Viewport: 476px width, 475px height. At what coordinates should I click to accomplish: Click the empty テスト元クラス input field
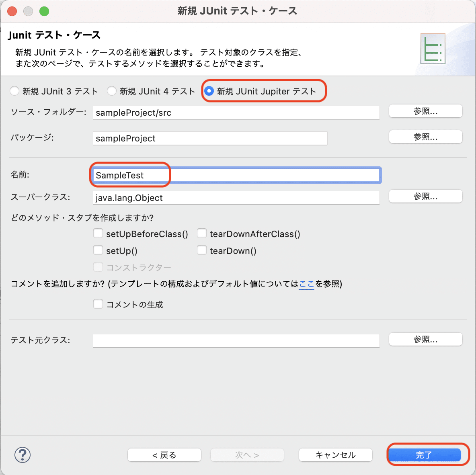(236, 340)
